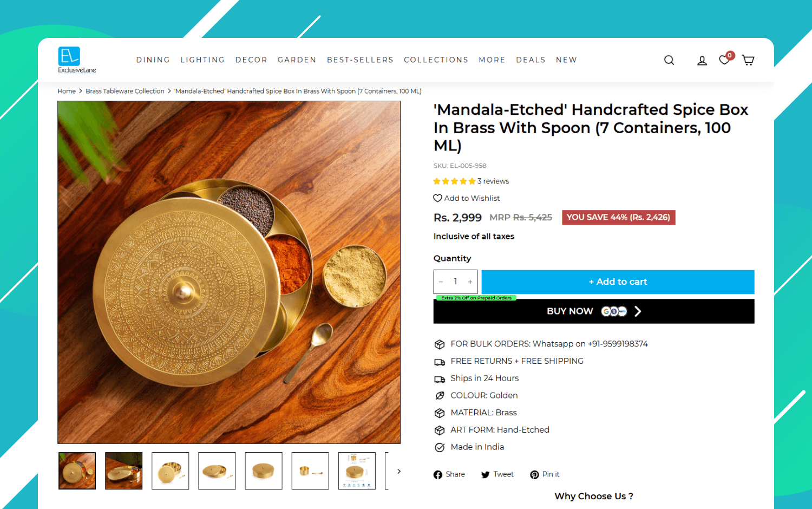Increase quantity with plus button
Image resolution: width=812 pixels, height=509 pixels.
pos(470,282)
